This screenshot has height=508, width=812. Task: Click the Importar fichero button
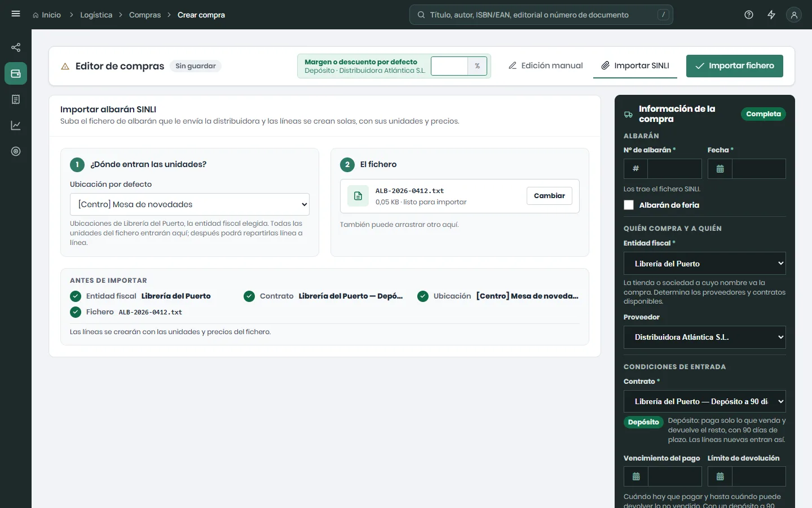[x=735, y=66]
